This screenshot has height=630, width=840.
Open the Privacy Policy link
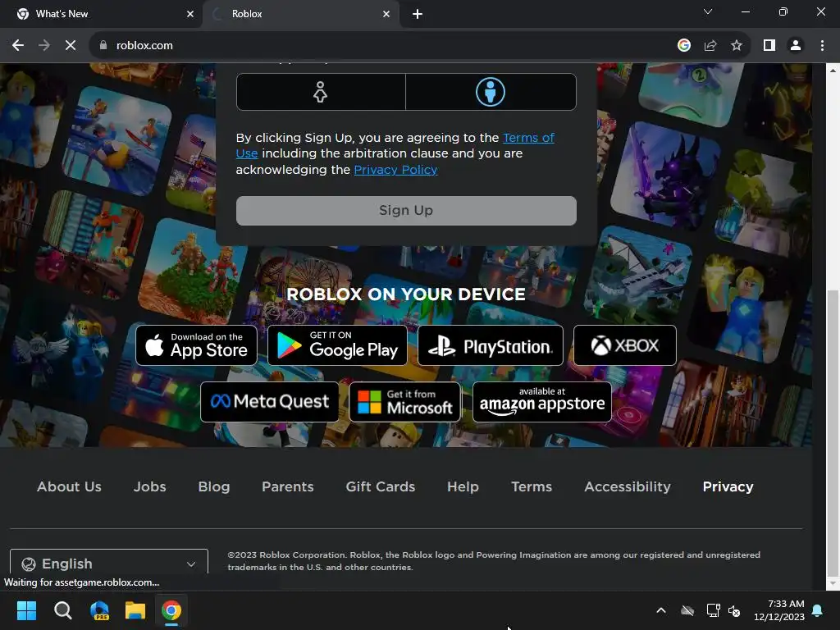point(395,170)
